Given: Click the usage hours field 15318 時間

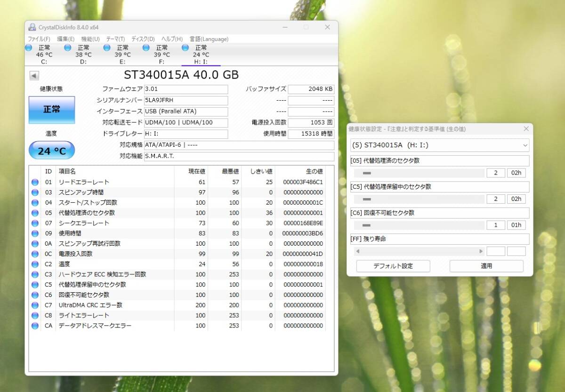Looking at the screenshot, I should click(x=311, y=134).
